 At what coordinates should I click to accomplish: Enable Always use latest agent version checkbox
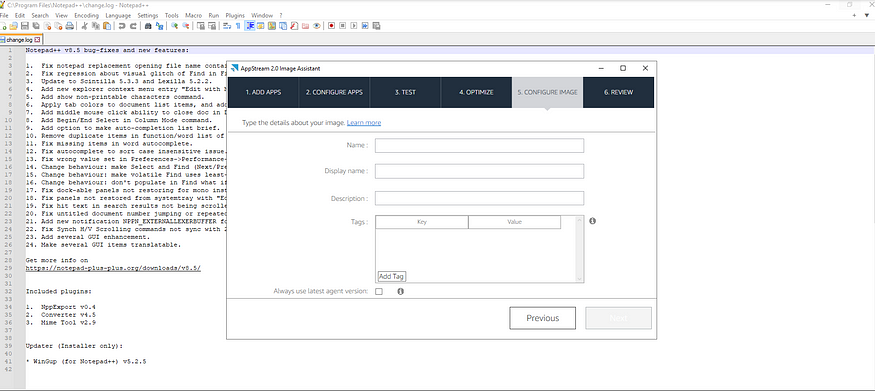[x=379, y=291]
